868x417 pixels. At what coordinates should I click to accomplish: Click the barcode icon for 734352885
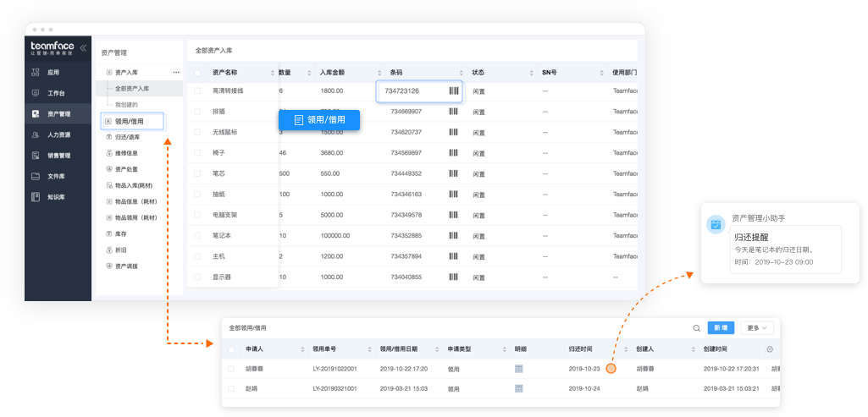pos(454,236)
